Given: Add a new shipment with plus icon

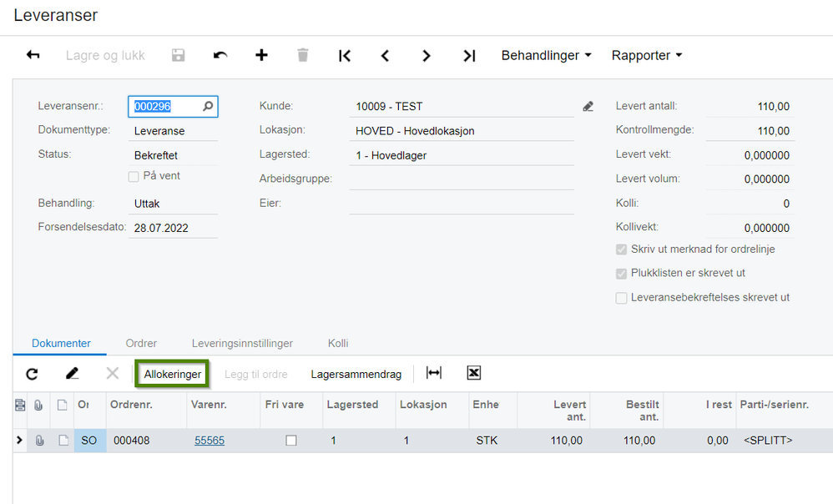Looking at the screenshot, I should tap(261, 55).
